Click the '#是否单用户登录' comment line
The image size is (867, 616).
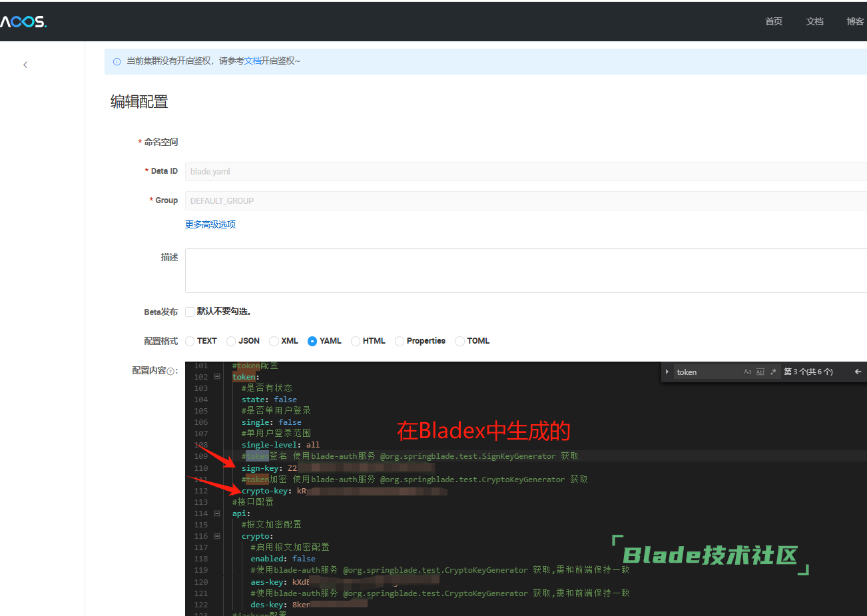tap(276, 410)
